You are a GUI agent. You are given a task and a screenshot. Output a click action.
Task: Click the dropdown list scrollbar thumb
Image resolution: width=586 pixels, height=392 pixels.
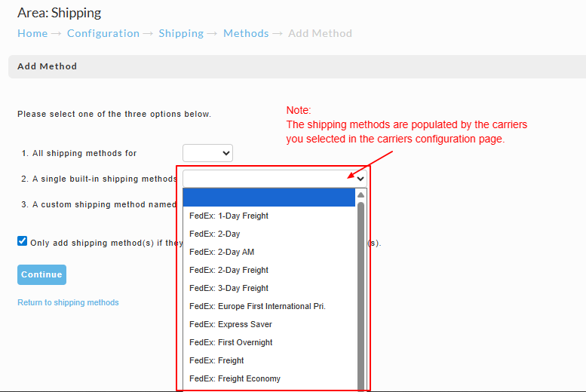click(360, 296)
